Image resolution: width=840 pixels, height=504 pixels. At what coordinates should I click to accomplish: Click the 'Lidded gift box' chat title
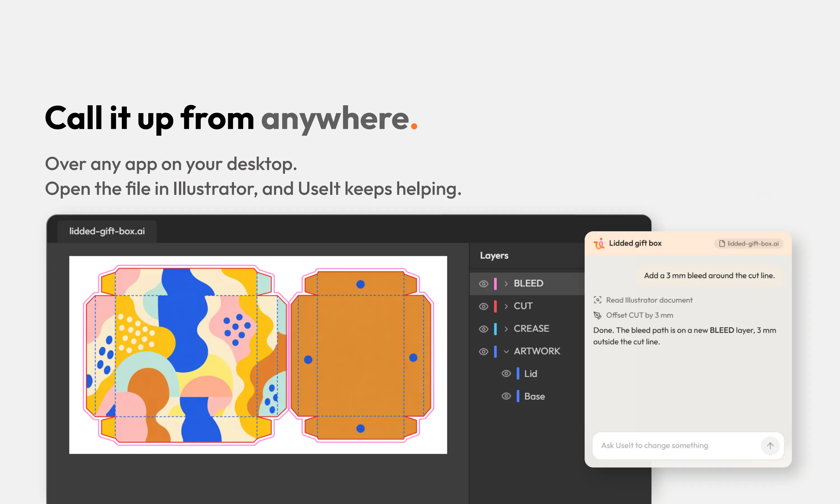pyautogui.click(x=635, y=243)
